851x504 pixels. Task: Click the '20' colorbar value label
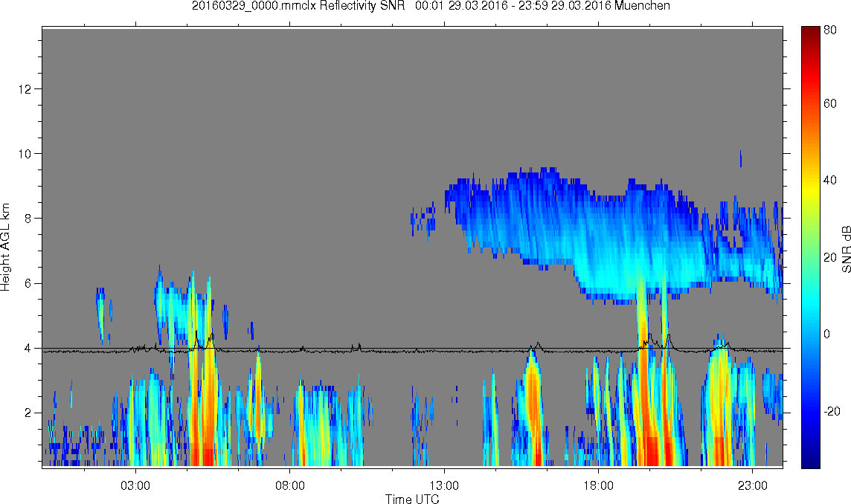(830, 257)
